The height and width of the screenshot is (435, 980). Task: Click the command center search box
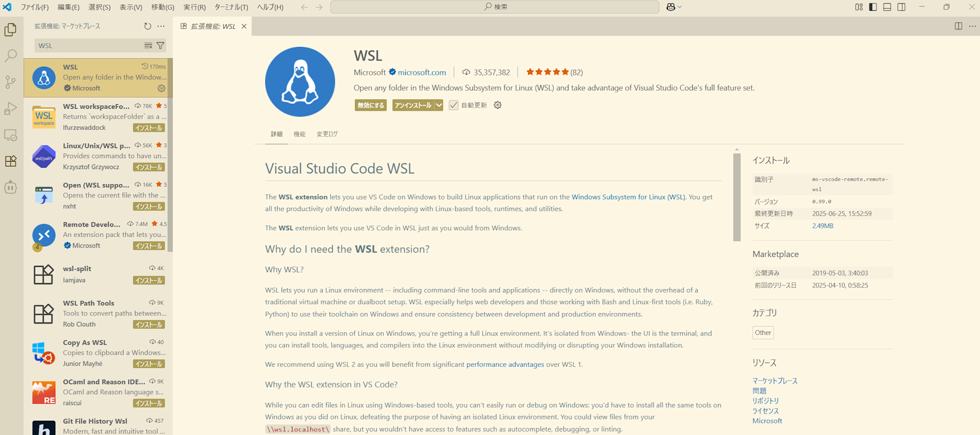click(495, 7)
